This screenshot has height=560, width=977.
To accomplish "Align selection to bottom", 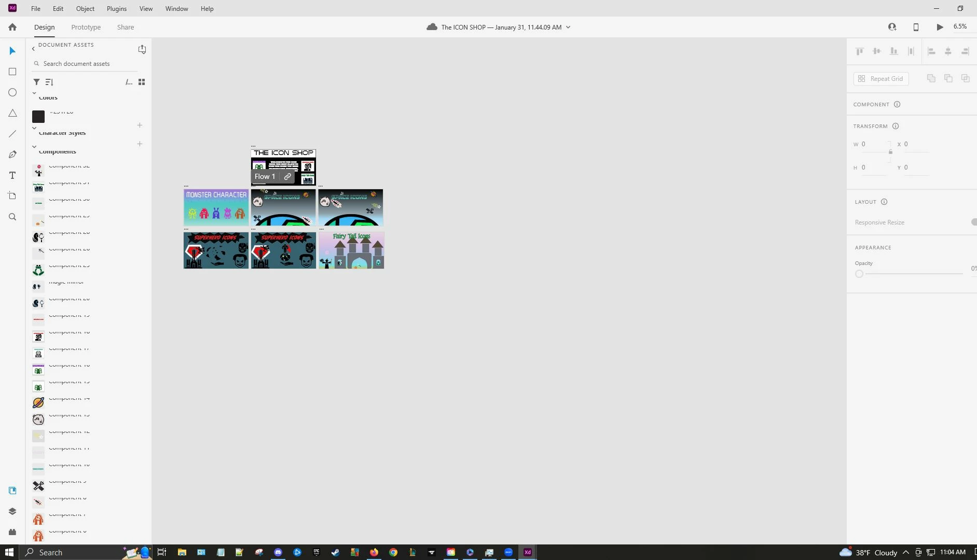I will [x=894, y=51].
